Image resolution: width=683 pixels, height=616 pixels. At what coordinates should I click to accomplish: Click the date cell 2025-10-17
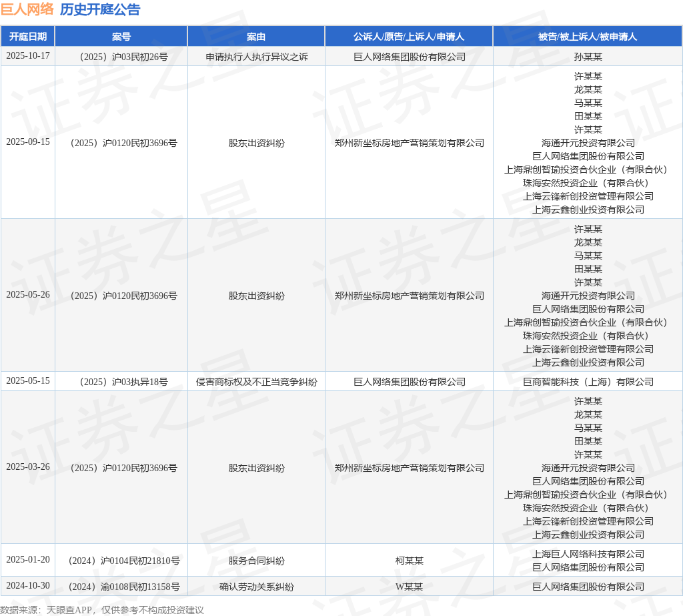point(28,56)
